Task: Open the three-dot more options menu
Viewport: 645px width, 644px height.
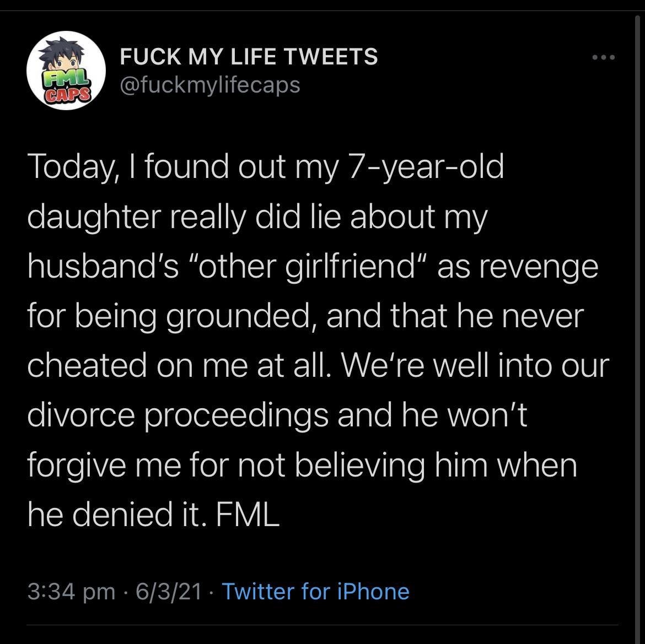Action: coord(603,57)
